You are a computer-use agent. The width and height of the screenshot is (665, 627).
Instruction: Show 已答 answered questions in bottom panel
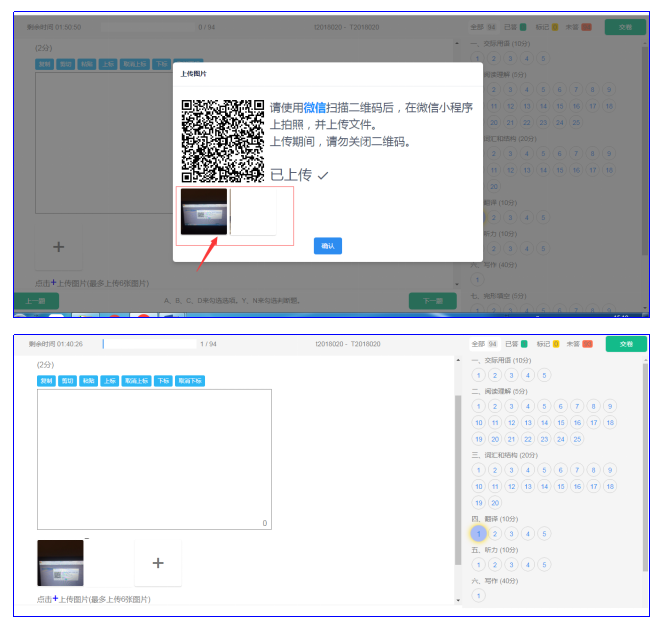[516, 344]
